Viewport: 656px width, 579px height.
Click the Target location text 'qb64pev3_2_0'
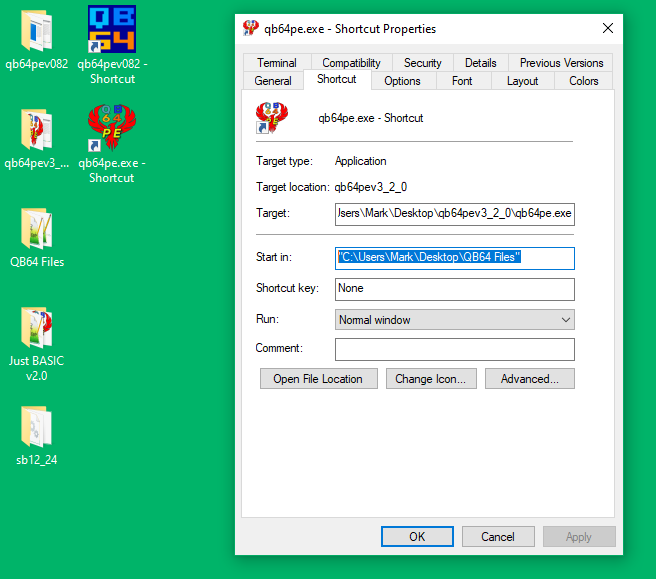(x=371, y=187)
